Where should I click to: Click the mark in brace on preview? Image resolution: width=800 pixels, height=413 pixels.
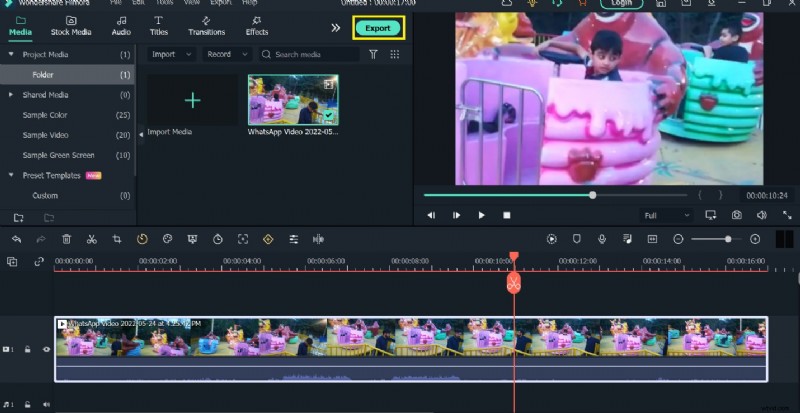[x=700, y=195]
